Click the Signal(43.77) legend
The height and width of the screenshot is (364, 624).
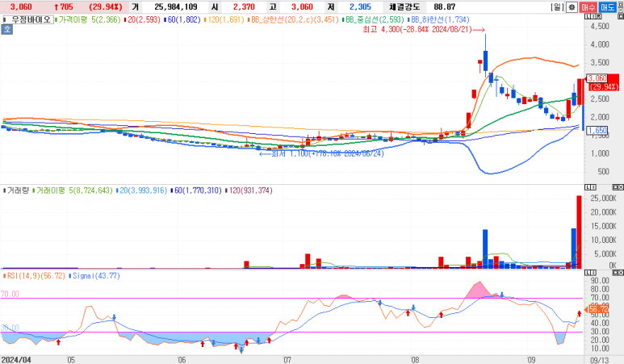pyautogui.click(x=94, y=276)
